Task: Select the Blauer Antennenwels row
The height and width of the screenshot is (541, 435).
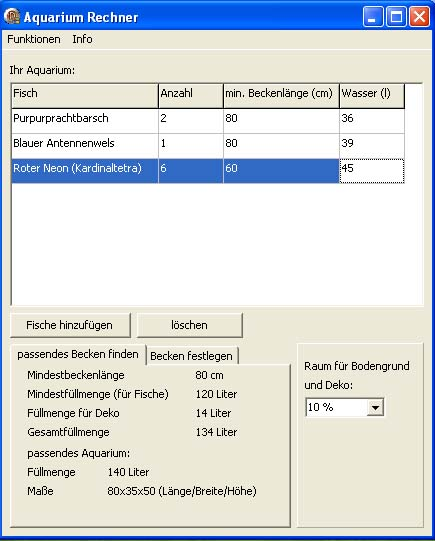Action: [x=208, y=146]
